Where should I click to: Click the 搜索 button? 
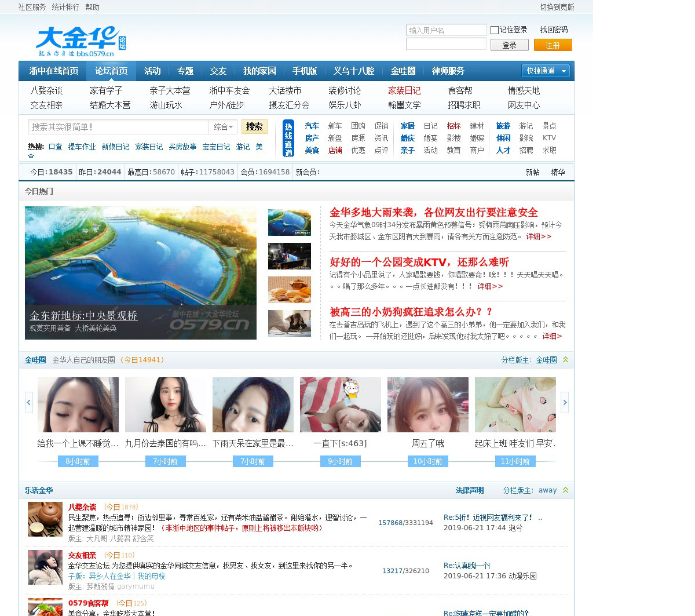(x=254, y=127)
